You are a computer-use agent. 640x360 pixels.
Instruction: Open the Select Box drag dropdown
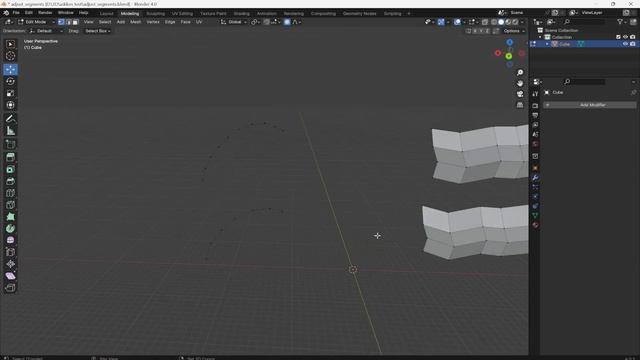(x=98, y=31)
